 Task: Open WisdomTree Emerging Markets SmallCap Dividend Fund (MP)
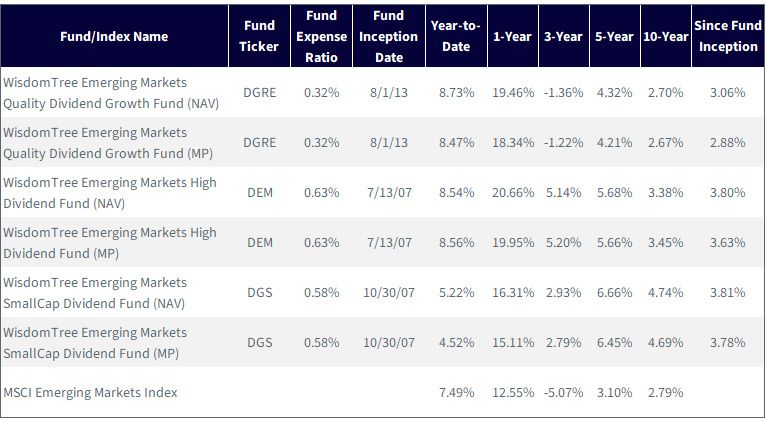pyautogui.click(x=95, y=343)
